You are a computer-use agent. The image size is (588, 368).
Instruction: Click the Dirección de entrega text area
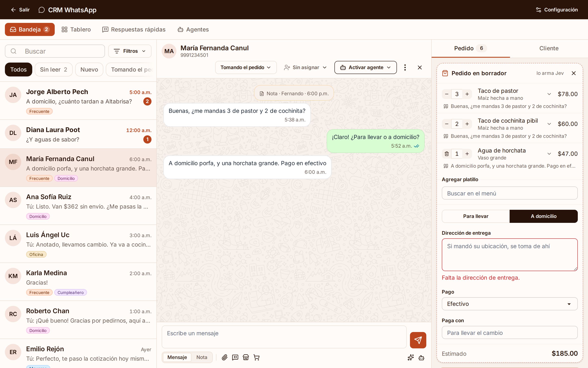click(510, 255)
